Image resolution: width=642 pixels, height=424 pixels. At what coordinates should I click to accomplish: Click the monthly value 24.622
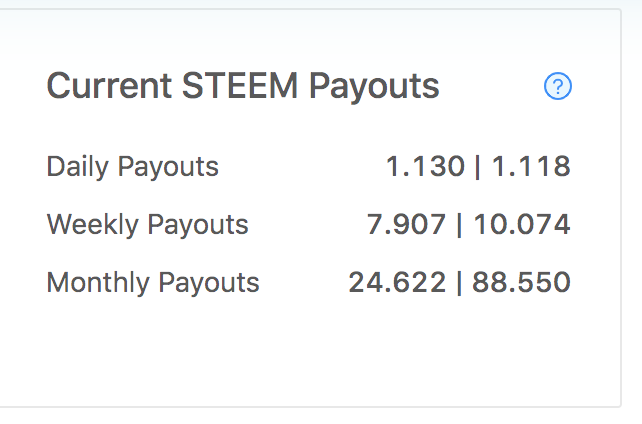[397, 283]
